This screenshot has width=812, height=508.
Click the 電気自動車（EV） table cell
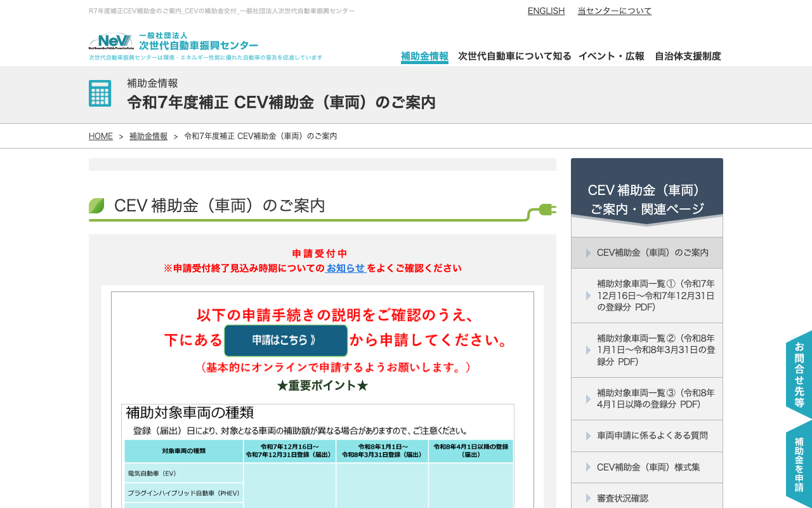pos(184,473)
